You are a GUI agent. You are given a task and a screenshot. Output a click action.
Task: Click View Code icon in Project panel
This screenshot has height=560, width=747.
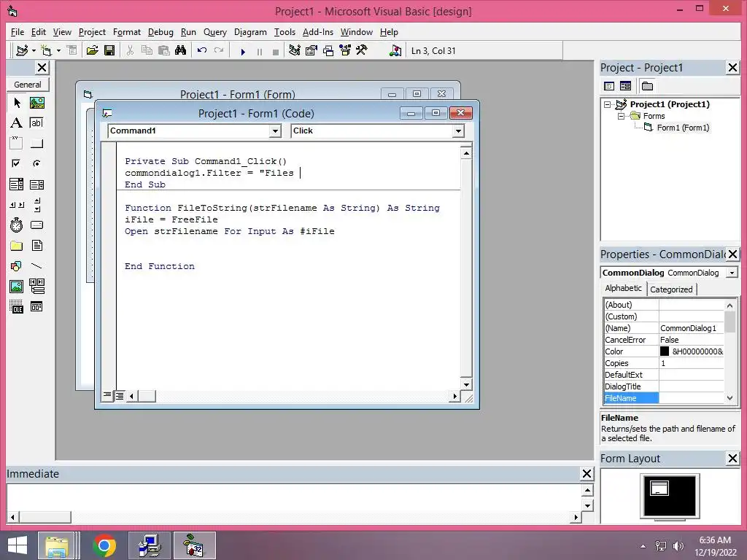(x=609, y=86)
